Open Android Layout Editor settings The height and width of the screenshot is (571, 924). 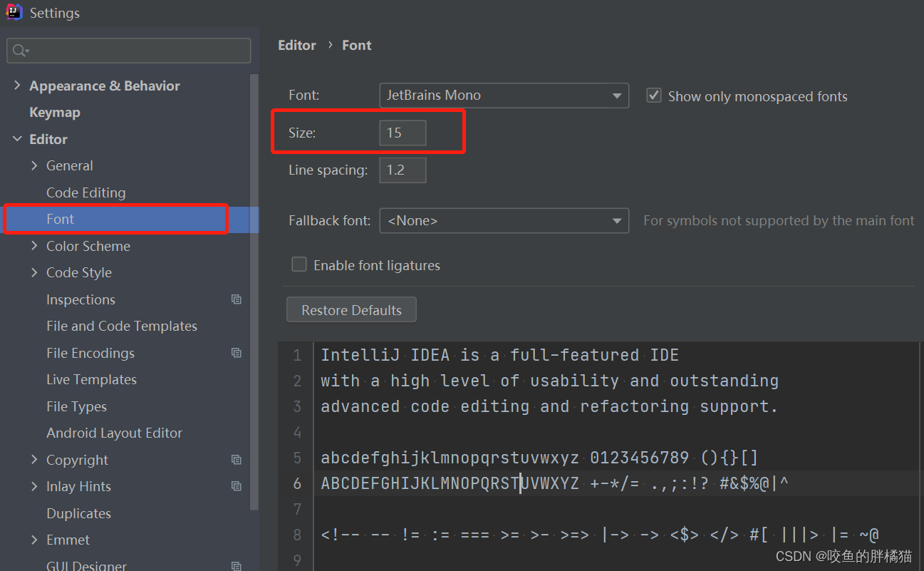tap(114, 433)
